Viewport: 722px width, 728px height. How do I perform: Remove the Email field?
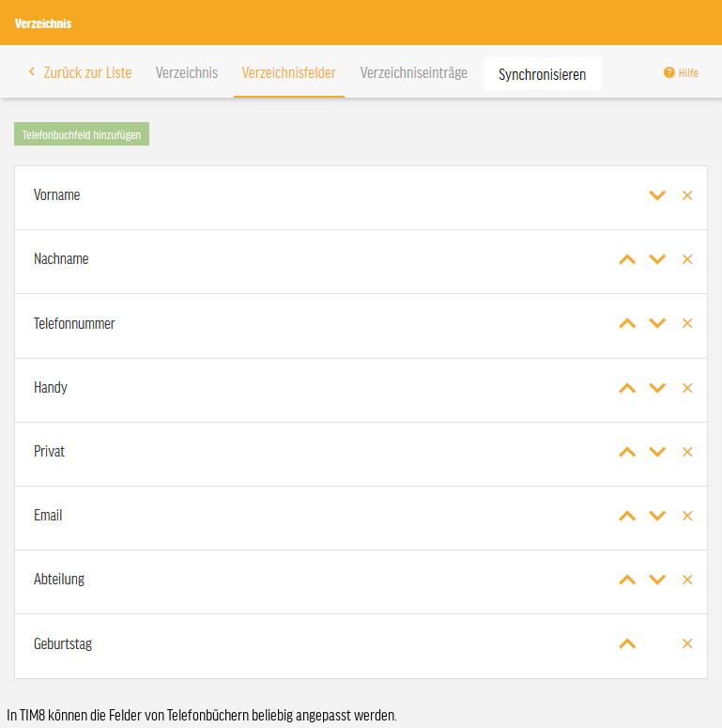[x=687, y=516]
